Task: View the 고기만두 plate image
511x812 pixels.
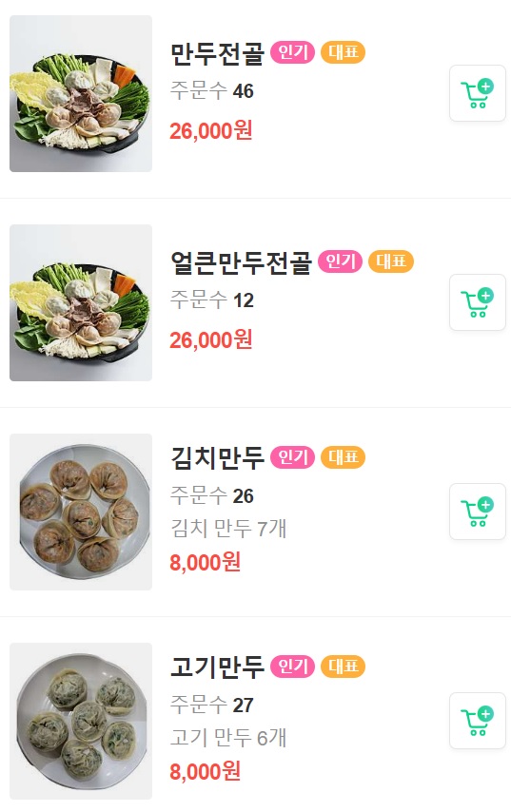Action: click(x=81, y=722)
